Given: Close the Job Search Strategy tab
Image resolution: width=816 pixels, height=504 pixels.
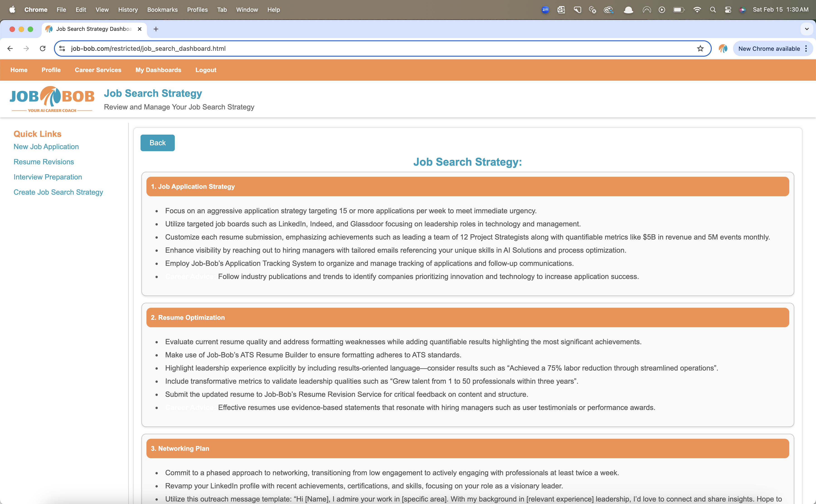Looking at the screenshot, I should [x=140, y=29].
